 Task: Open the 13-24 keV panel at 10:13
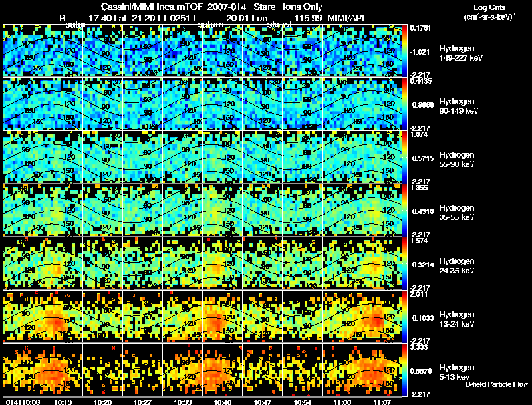[x=63, y=317]
